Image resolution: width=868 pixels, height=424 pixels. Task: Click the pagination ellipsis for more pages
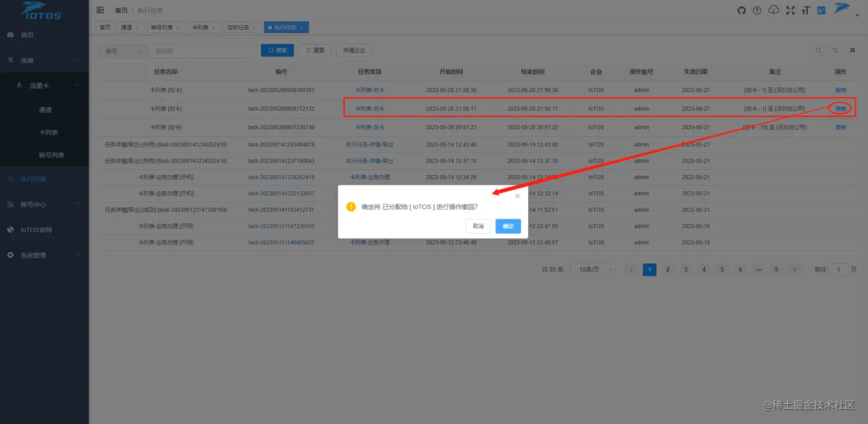758,269
